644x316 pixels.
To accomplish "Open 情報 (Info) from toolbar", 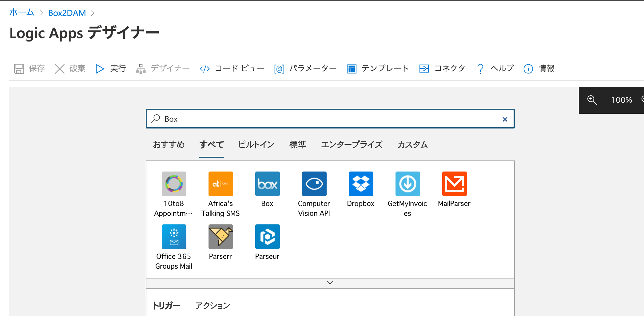I will coord(539,69).
